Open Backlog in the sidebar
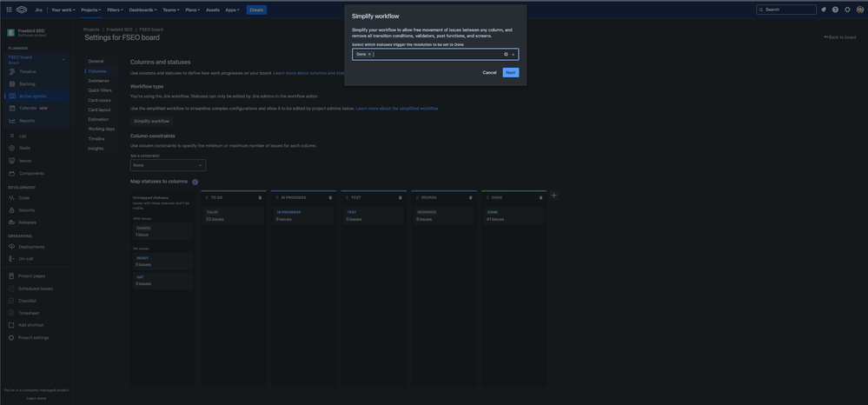Screen dimensions: 868x405 28,84
